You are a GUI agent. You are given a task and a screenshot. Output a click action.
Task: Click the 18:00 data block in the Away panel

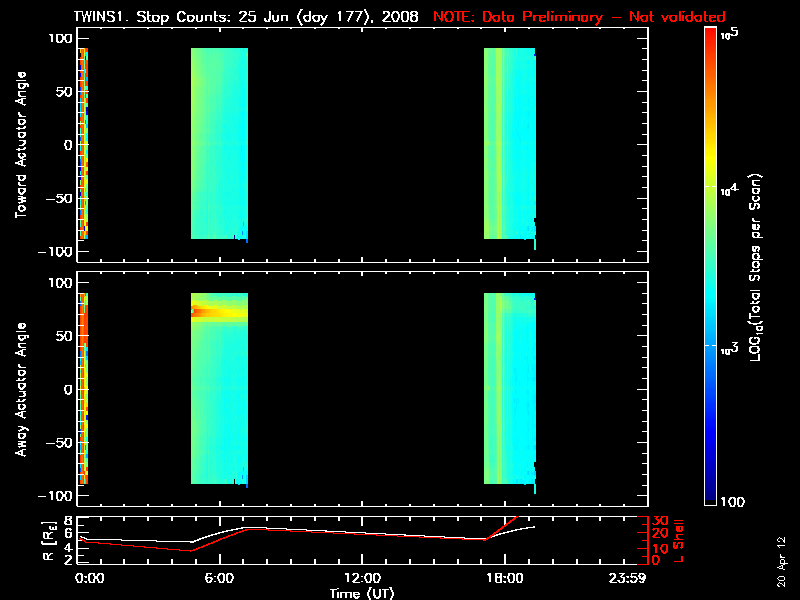tap(510, 388)
